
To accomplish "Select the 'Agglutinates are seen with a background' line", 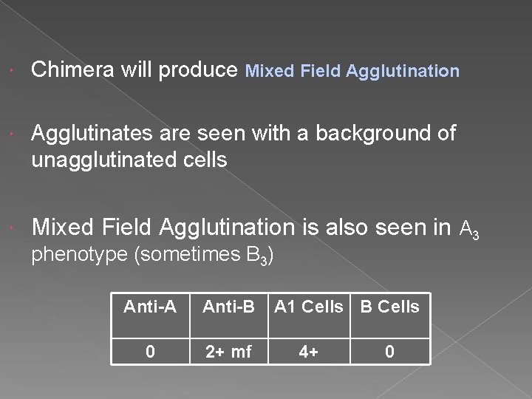I will 243,133.
